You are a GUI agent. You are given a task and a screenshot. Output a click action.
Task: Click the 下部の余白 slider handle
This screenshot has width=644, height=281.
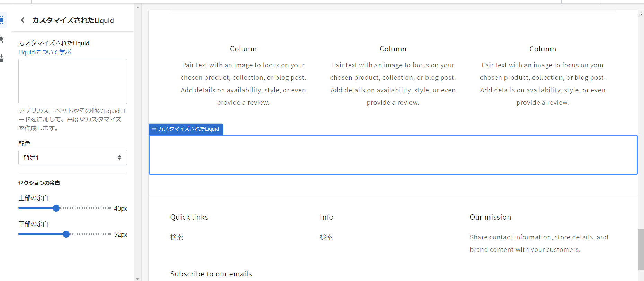pyautogui.click(x=66, y=234)
